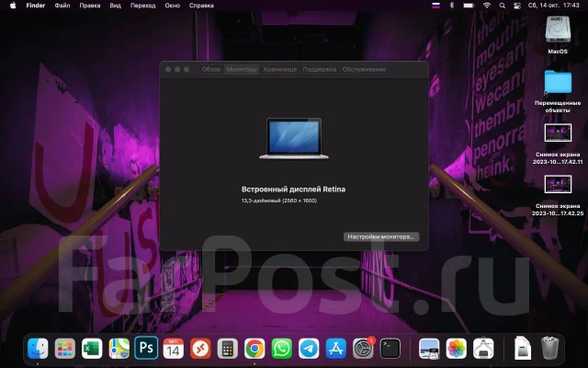The height and width of the screenshot is (368, 588).
Task: Open Photos app from the Dock
Action: (x=456, y=349)
